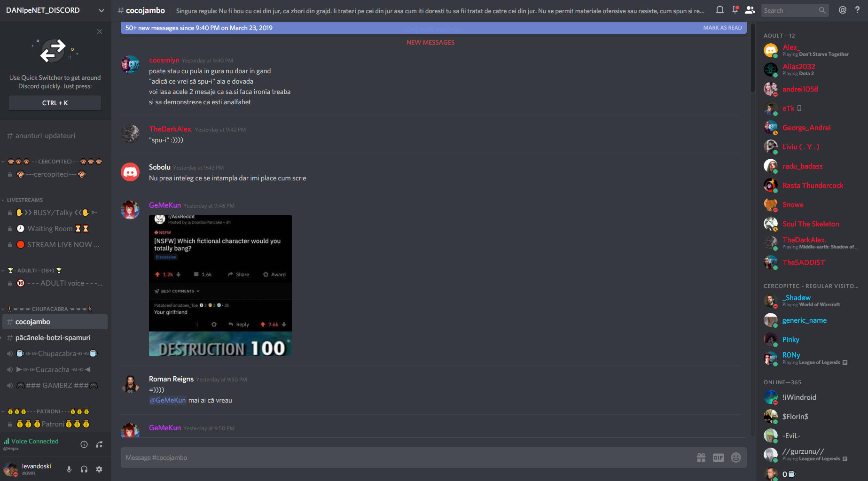868x481 pixels.
Task: Join GAMERZ voice channel
Action: pos(55,386)
